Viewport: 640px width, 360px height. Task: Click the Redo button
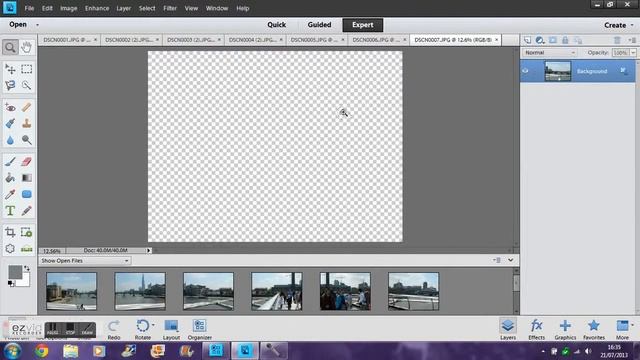pos(113,329)
